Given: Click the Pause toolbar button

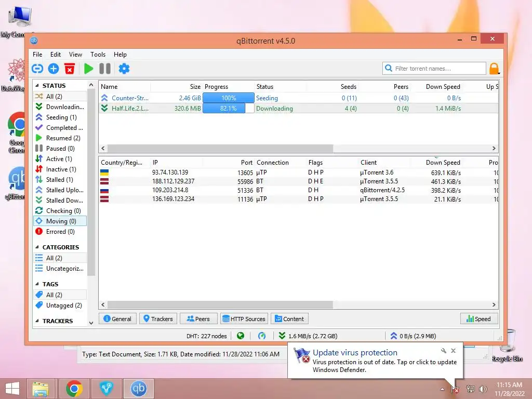Looking at the screenshot, I should pyautogui.click(x=105, y=69).
